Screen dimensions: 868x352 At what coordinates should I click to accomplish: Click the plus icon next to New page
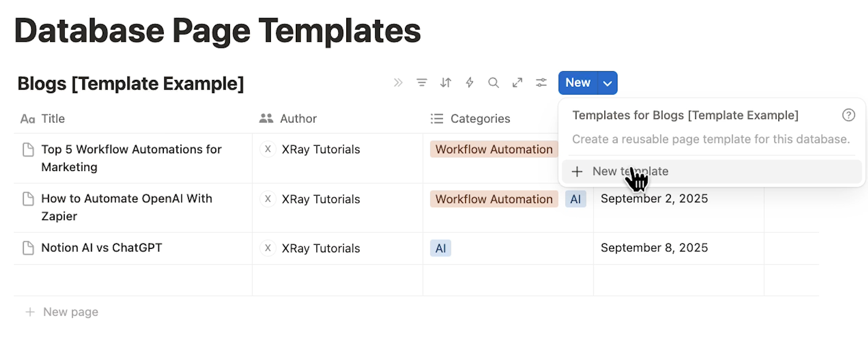pyautogui.click(x=30, y=312)
